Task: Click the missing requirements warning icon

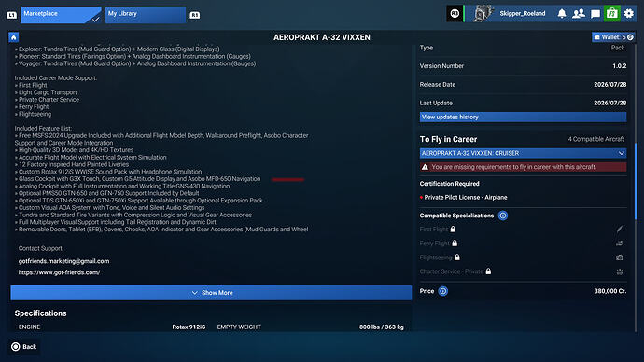Action: (x=425, y=167)
